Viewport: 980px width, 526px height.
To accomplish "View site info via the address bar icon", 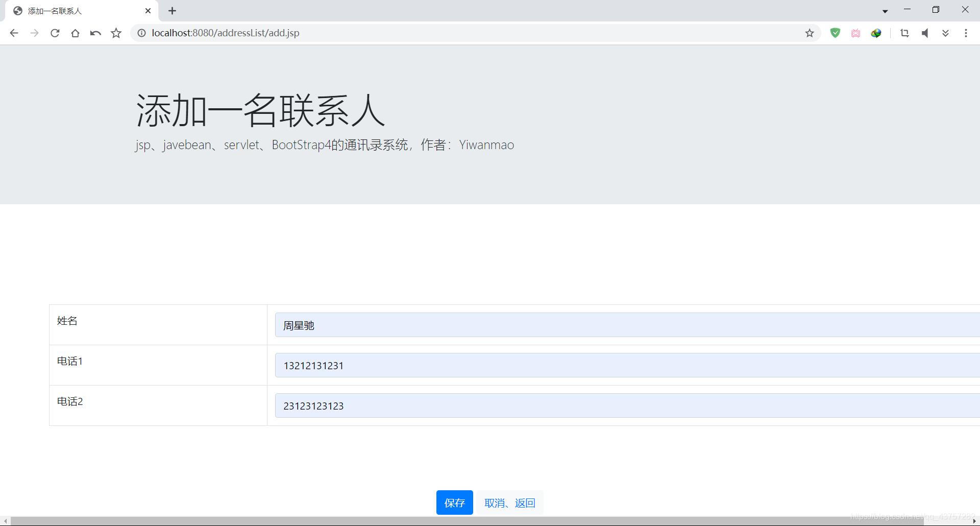I will (x=141, y=33).
